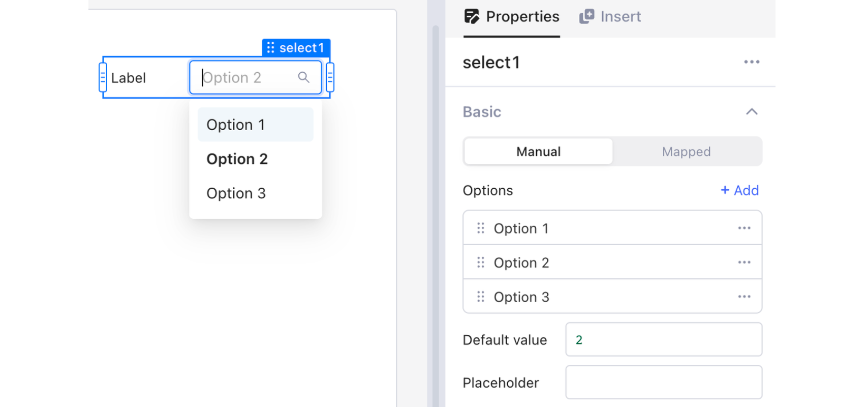Click the Add option link
868x407 pixels.
coord(739,190)
